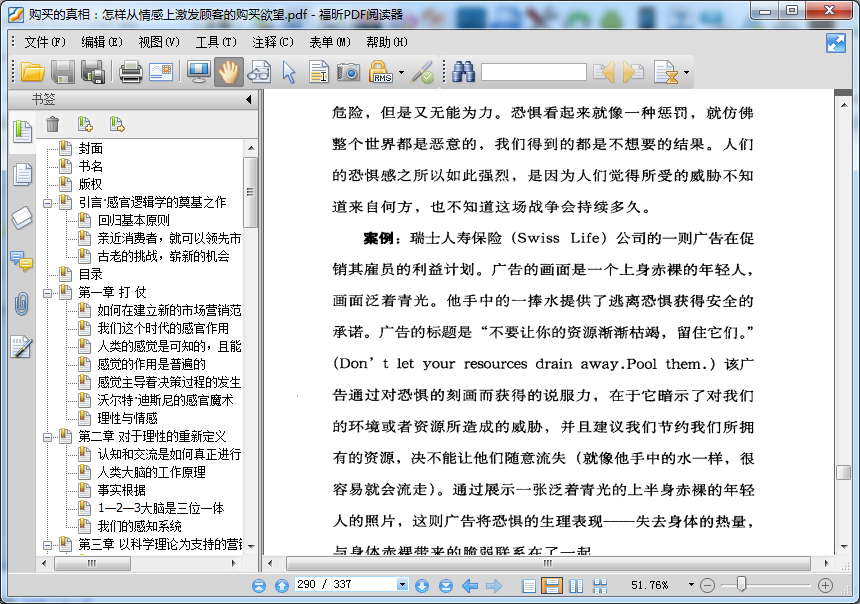
Task: Open the 帮助 menu
Action: point(387,42)
